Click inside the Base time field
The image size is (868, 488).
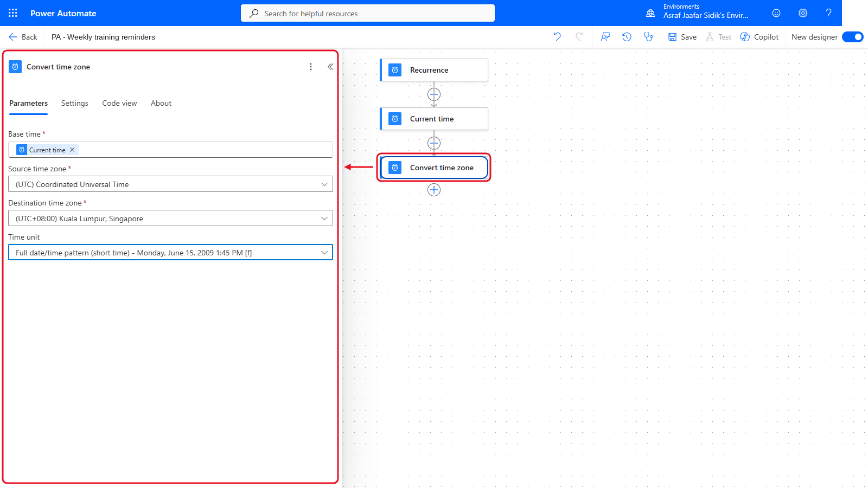[x=170, y=150]
